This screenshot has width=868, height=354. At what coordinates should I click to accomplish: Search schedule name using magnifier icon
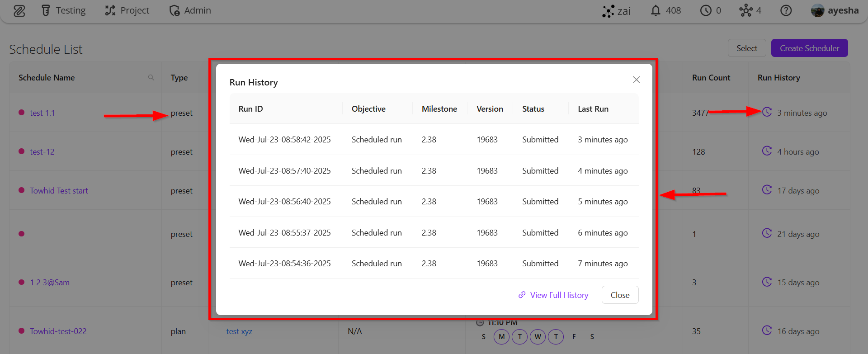click(x=151, y=78)
